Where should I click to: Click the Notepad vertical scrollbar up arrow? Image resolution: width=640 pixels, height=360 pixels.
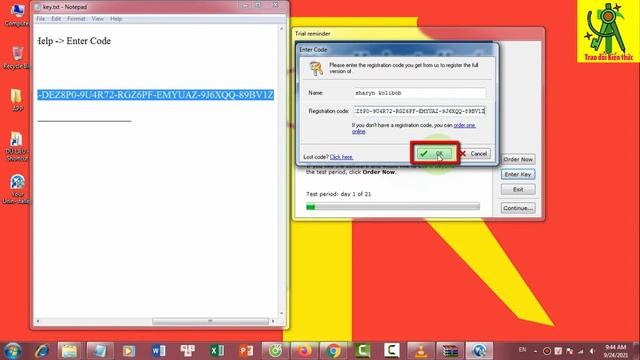click(281, 29)
